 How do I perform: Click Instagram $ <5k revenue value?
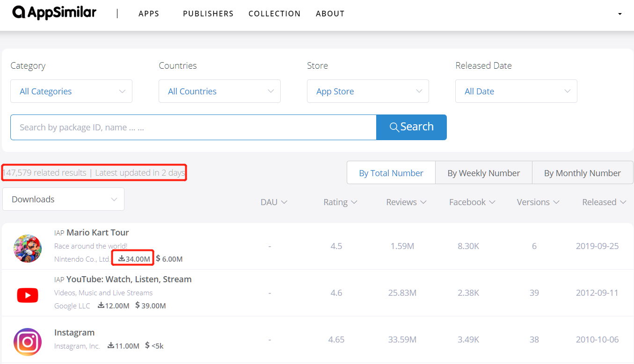(x=154, y=346)
